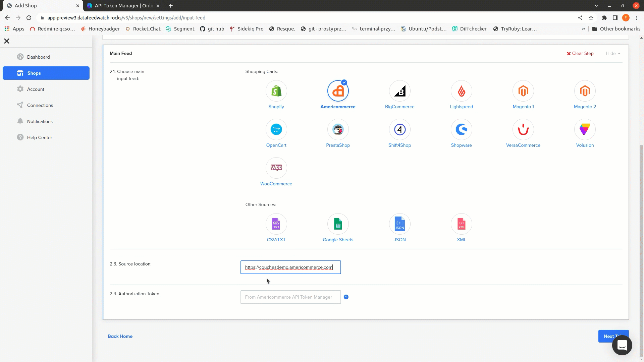Choose the Google Sheets source icon
The image size is (644, 362).
(338, 224)
